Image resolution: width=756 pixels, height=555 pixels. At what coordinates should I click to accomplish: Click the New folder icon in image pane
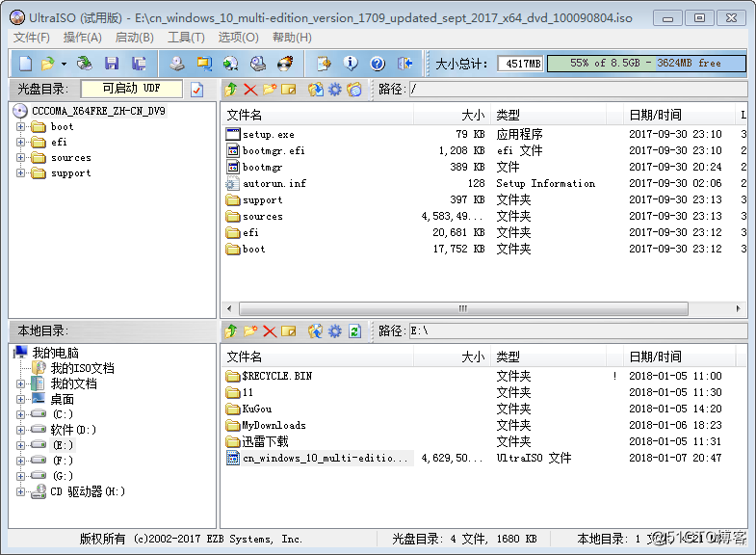[270, 90]
